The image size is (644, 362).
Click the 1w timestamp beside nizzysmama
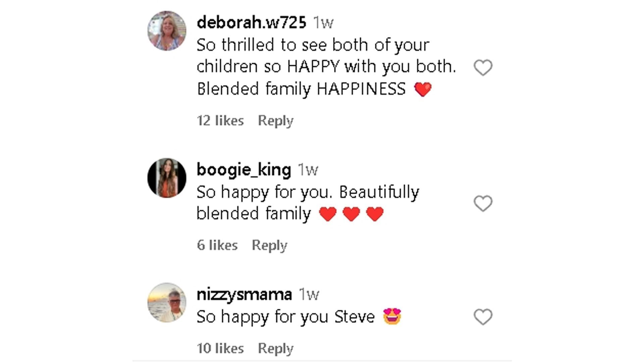click(x=309, y=295)
